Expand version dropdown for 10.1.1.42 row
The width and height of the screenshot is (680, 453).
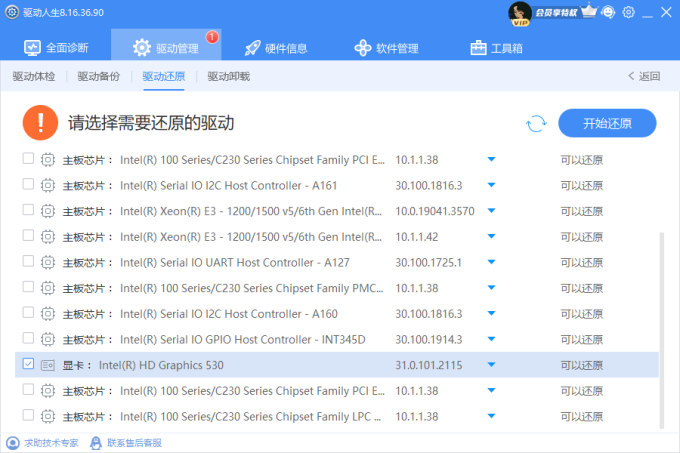pos(491,236)
